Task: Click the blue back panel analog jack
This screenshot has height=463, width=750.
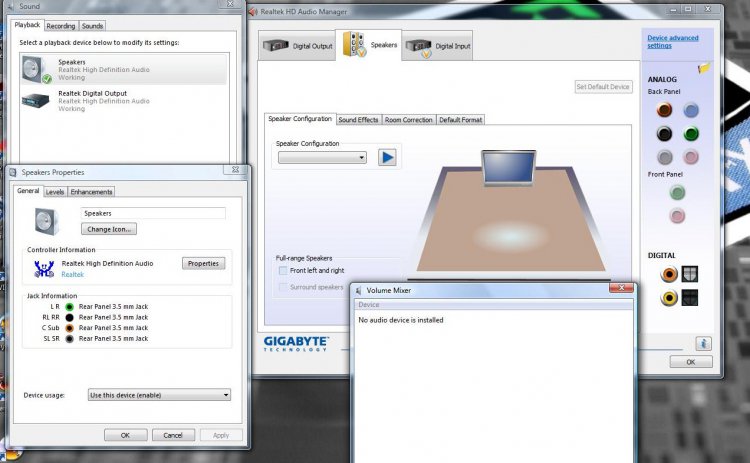Action: pos(691,110)
